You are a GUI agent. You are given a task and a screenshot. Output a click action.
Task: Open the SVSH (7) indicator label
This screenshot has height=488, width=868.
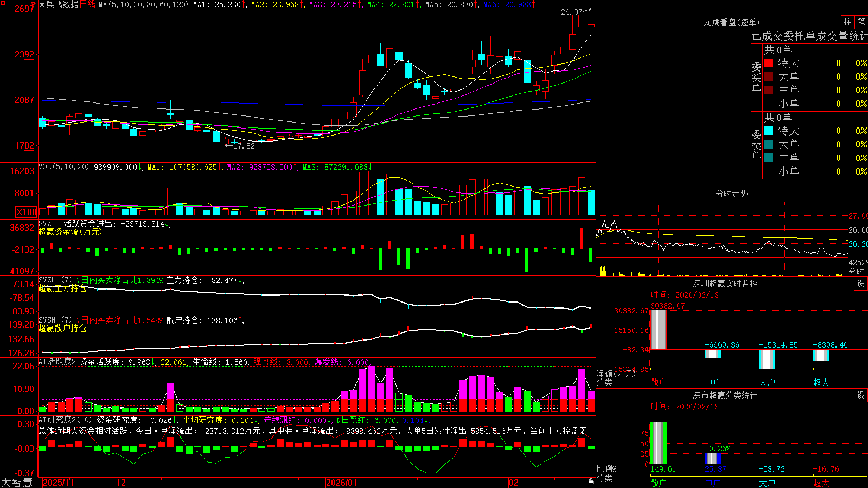coord(55,320)
